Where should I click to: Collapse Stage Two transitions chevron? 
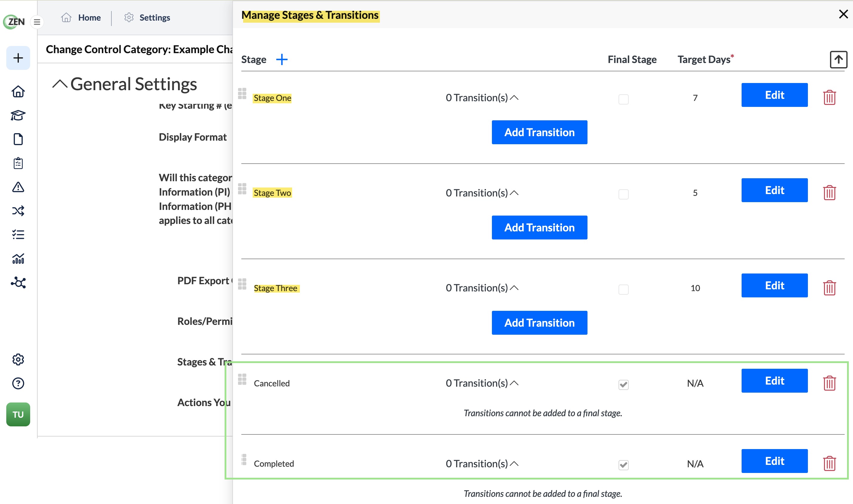click(x=514, y=193)
